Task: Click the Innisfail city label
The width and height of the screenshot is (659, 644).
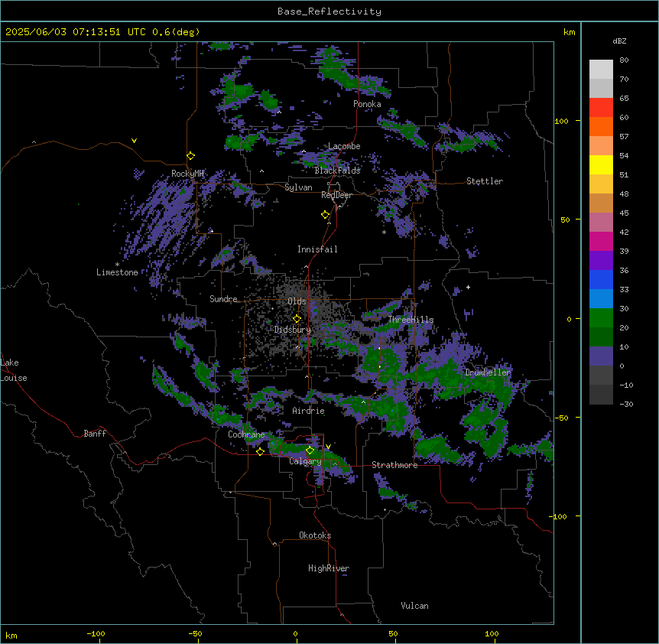Action: pos(317,249)
